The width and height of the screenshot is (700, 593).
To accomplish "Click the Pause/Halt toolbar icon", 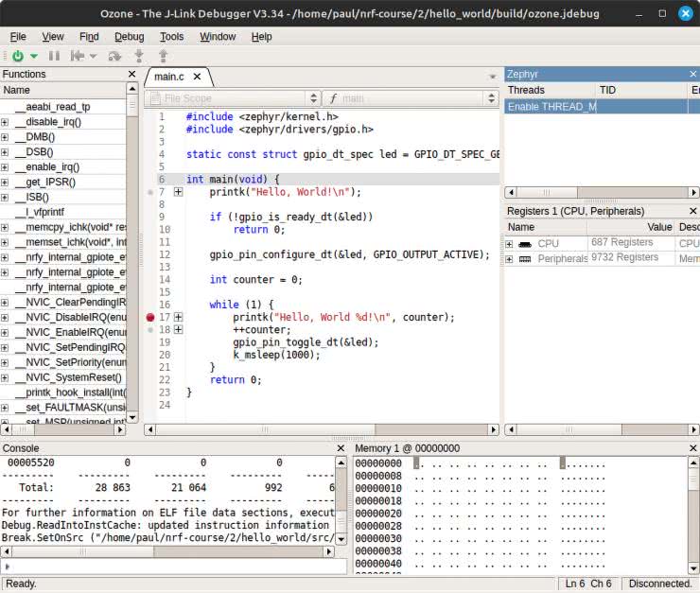I will [54, 56].
